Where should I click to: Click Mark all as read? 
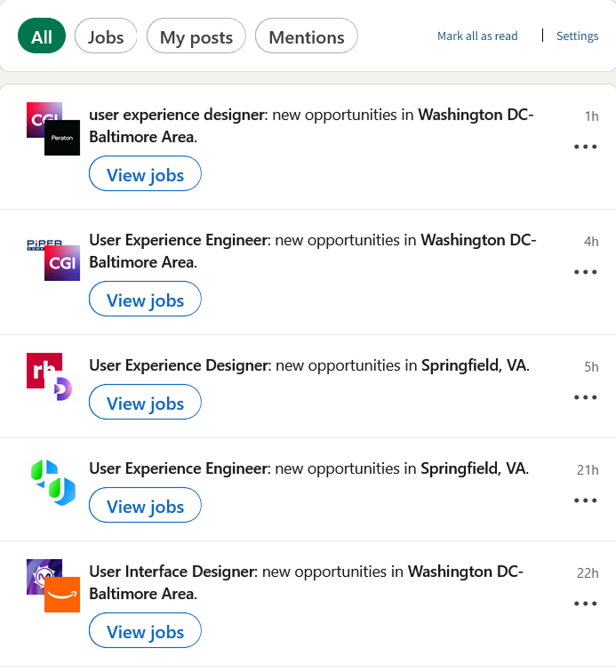click(x=477, y=36)
